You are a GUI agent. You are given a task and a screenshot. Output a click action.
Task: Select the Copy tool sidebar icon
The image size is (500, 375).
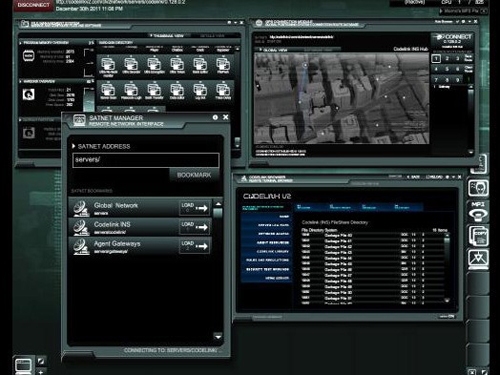(x=478, y=235)
